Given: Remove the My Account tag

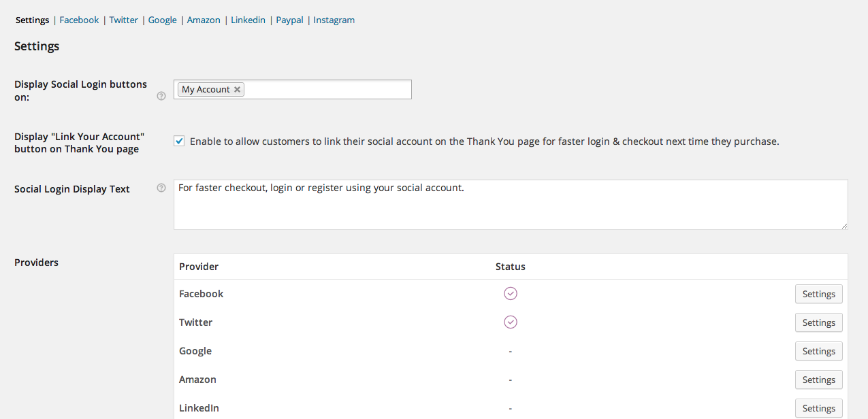Looking at the screenshot, I should pyautogui.click(x=237, y=90).
